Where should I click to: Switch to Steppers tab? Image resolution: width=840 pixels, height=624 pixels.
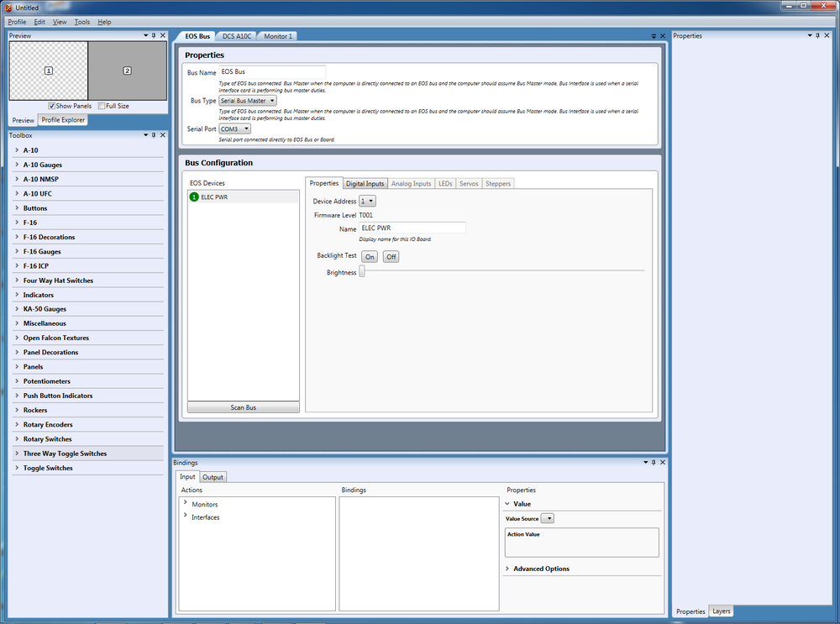tap(498, 183)
